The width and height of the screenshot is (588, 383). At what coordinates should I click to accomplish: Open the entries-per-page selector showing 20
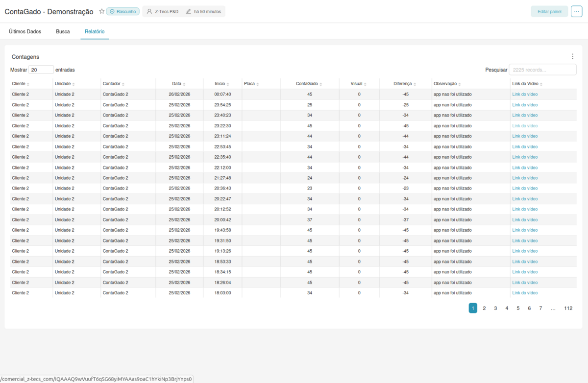pos(41,70)
